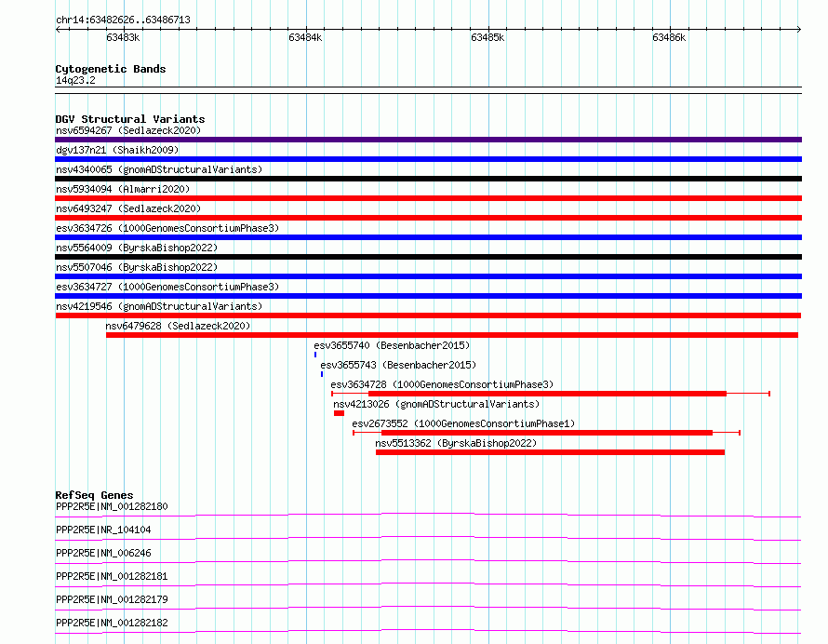Open esv3634728 (1000GenomesConsortiumPhase3) label
Viewport: 828px width, 644px height.
pos(442,384)
